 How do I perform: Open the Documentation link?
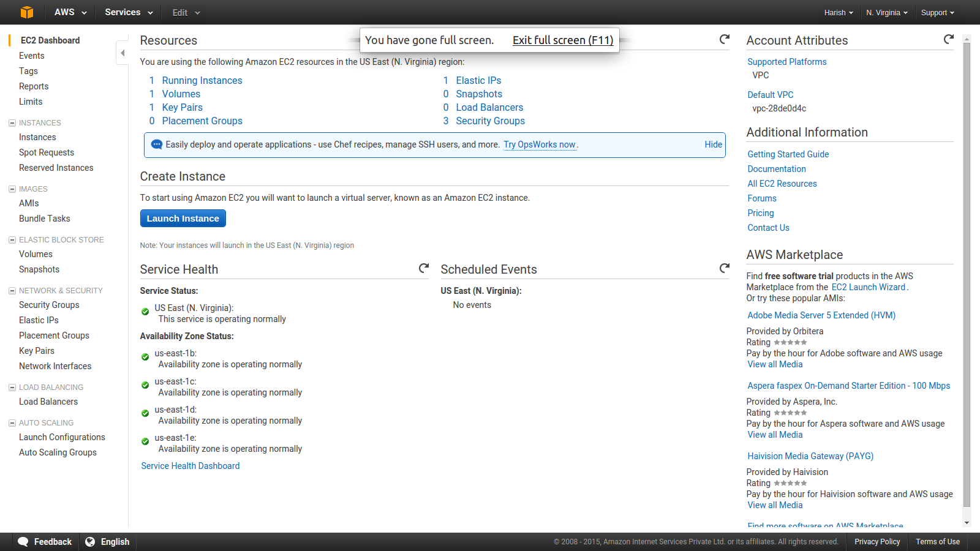click(777, 169)
